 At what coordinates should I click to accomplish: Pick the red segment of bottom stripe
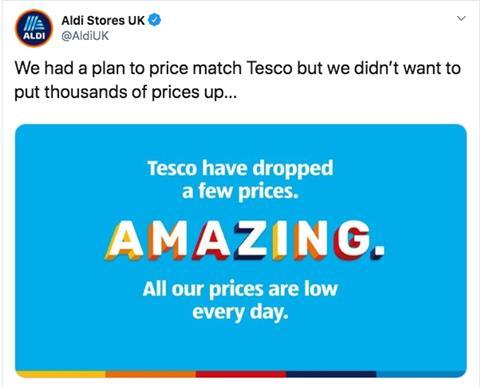click(241, 374)
